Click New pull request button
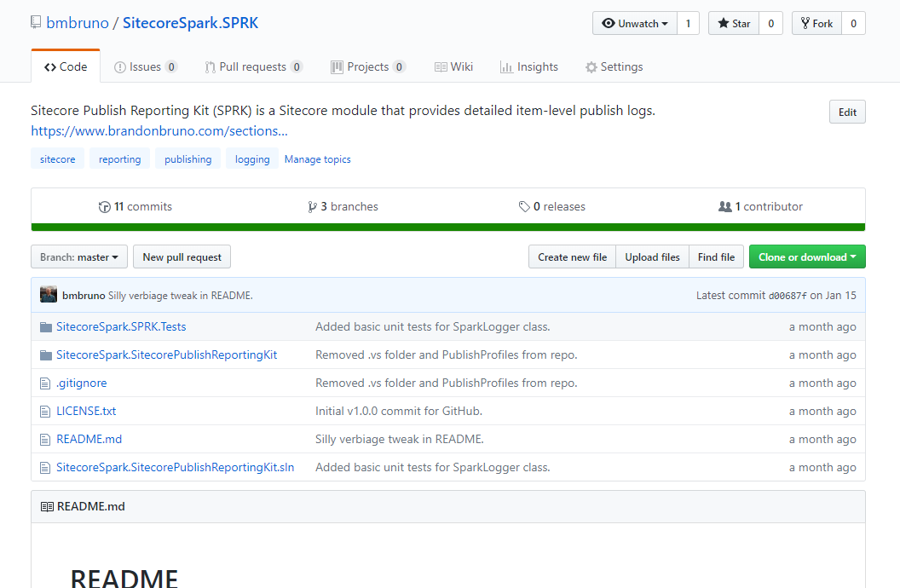900x588 pixels. 182,257
